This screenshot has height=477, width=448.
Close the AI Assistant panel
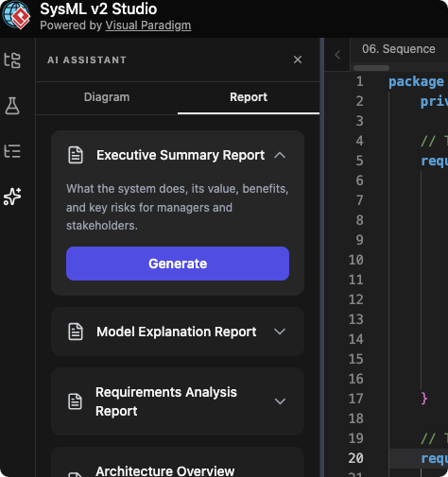coord(298,60)
